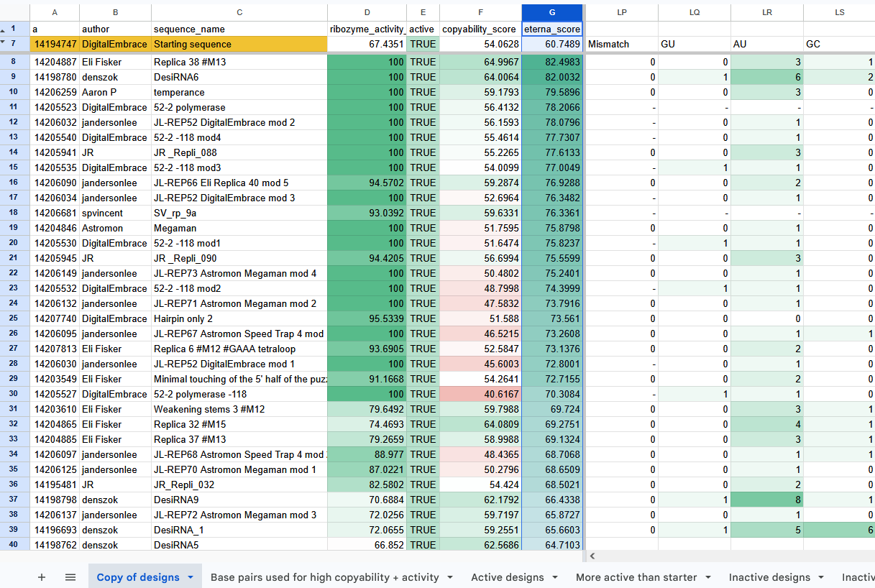Open the all sheets list menu

pos(70,576)
